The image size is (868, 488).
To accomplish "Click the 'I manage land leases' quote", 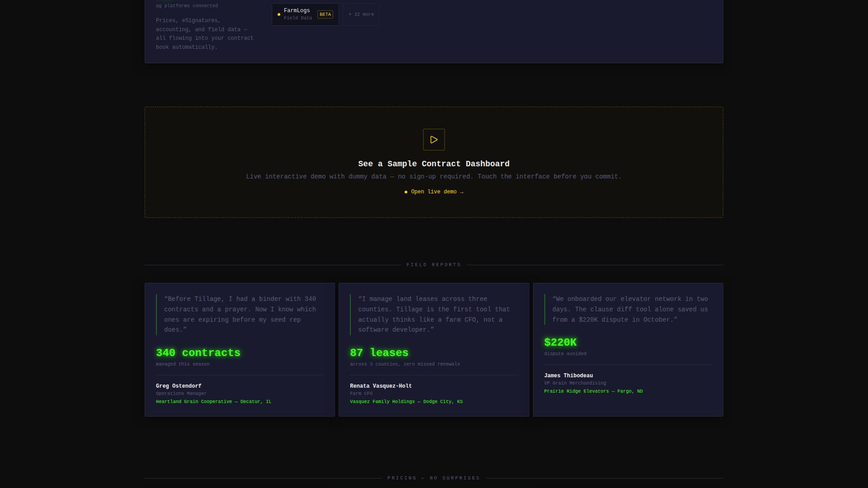I will point(434,314).
